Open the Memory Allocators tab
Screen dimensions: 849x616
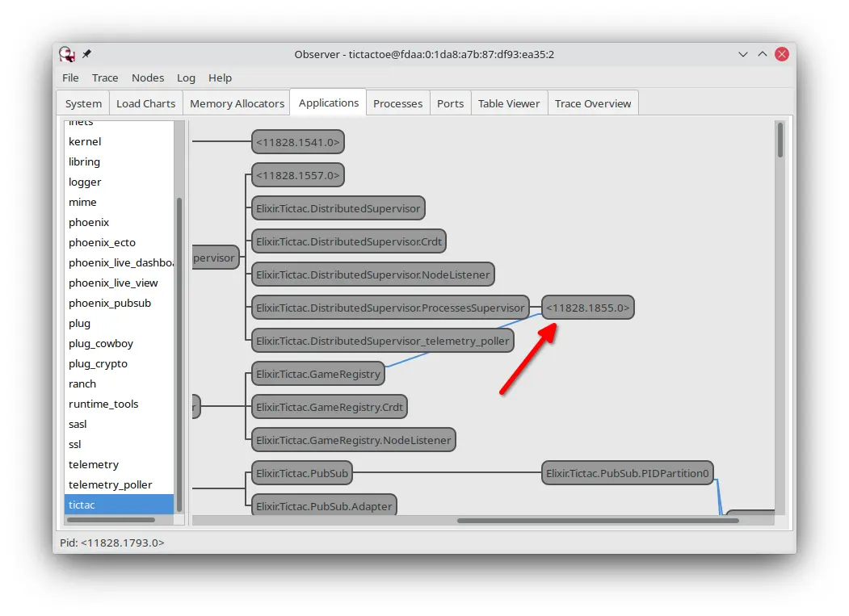click(237, 103)
